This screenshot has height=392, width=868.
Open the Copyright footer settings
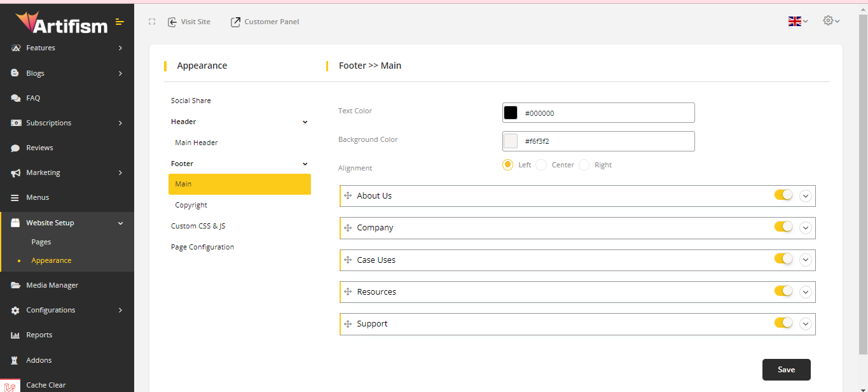pyautogui.click(x=191, y=205)
